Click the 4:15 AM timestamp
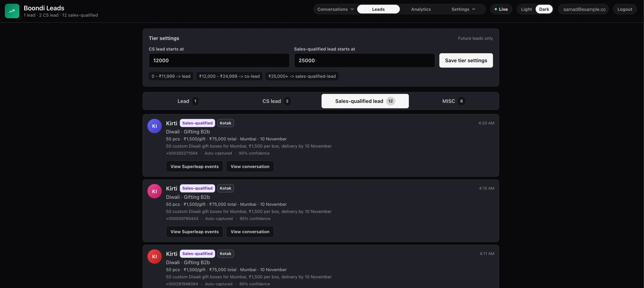The width and height of the screenshot is (644, 288). [486, 188]
